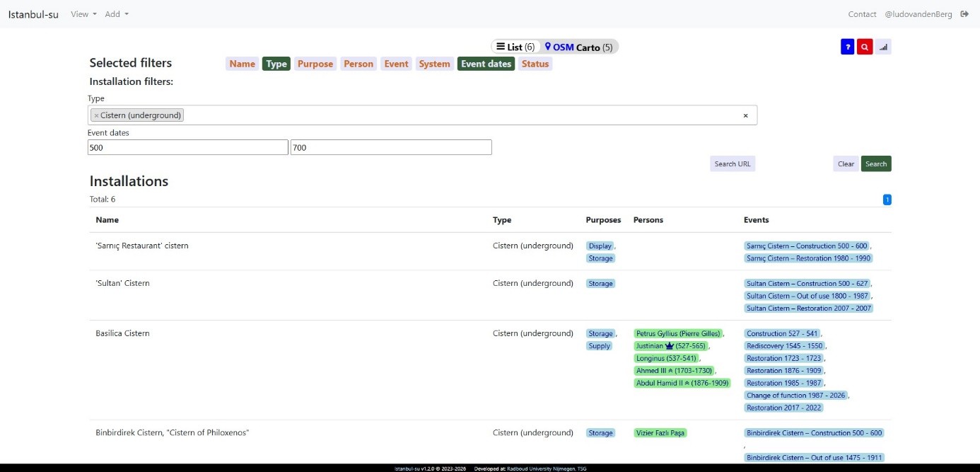Screen dimensions: 980x472
Task: Click the Events column header
Action: tap(756, 220)
